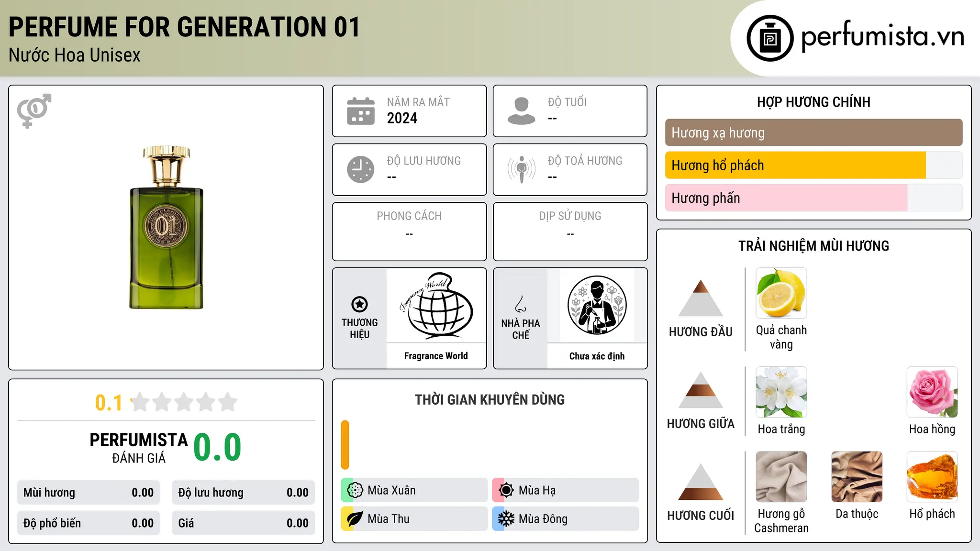Open the green perfume bottle image
The width and height of the screenshot is (980, 551).
tap(166, 227)
